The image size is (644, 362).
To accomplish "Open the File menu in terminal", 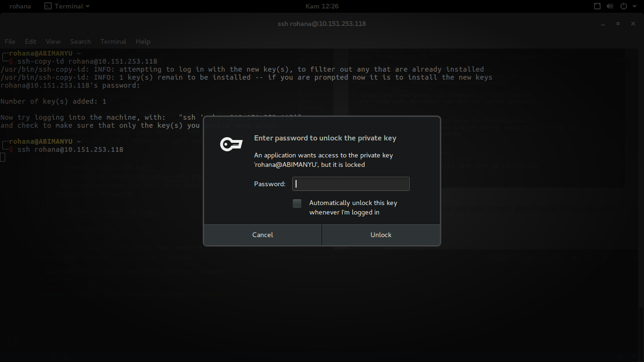I will coord(10,41).
